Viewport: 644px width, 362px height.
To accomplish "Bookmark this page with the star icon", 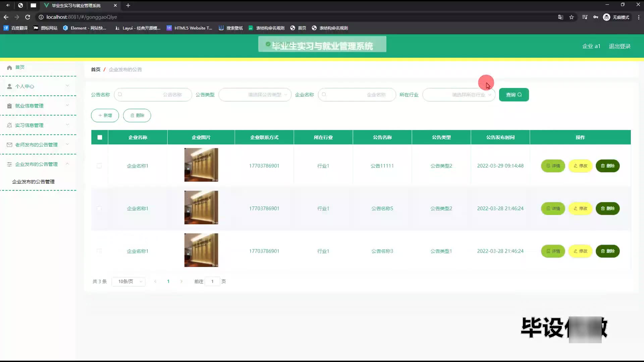I will point(572,17).
